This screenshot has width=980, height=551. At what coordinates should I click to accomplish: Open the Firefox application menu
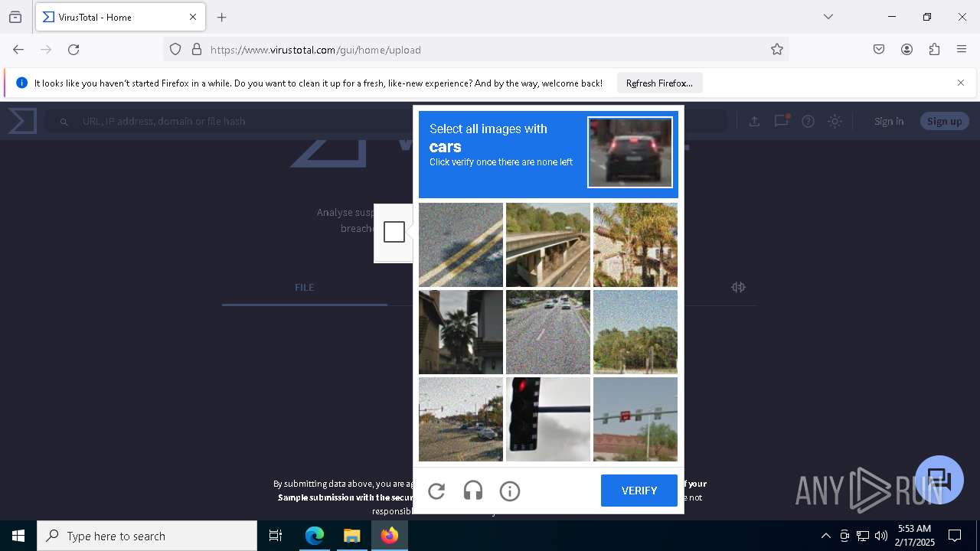(x=962, y=50)
